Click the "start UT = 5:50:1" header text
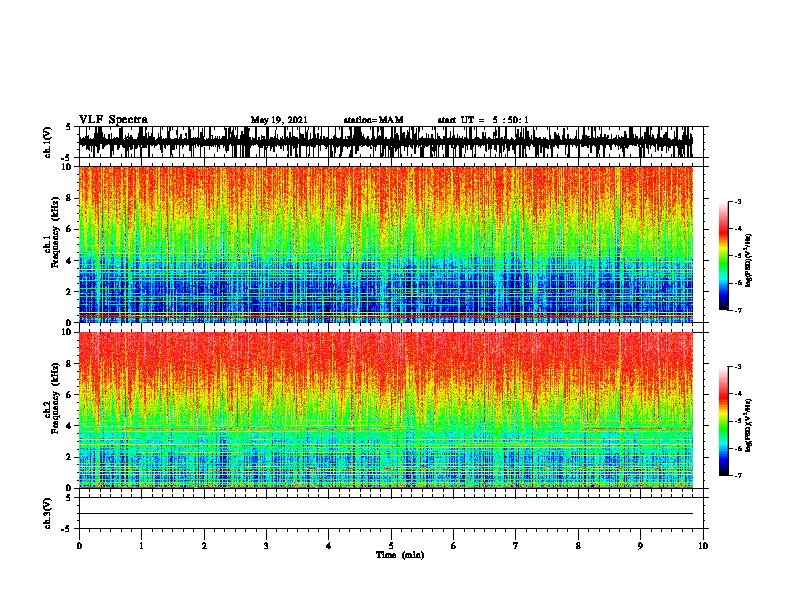The image size is (792, 612). [483, 120]
